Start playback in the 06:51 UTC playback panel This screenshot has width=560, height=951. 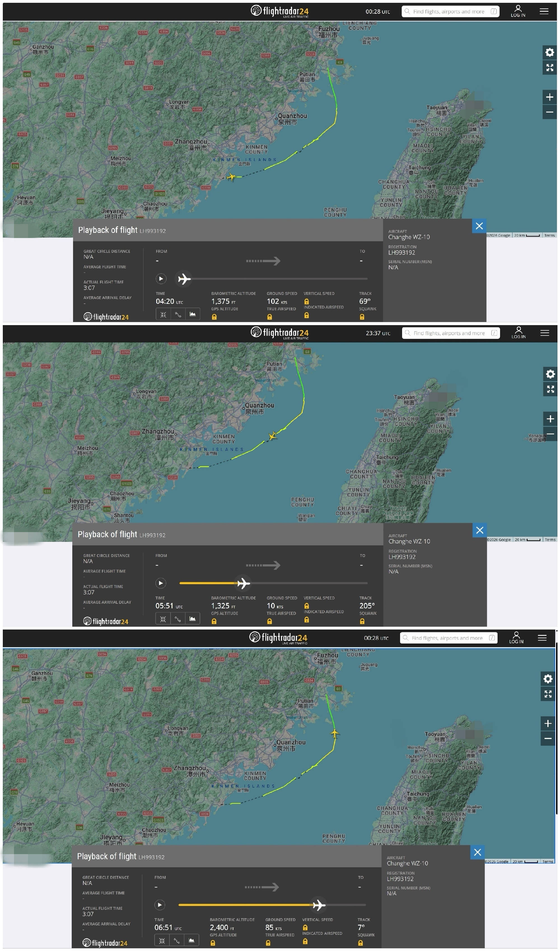click(x=160, y=905)
